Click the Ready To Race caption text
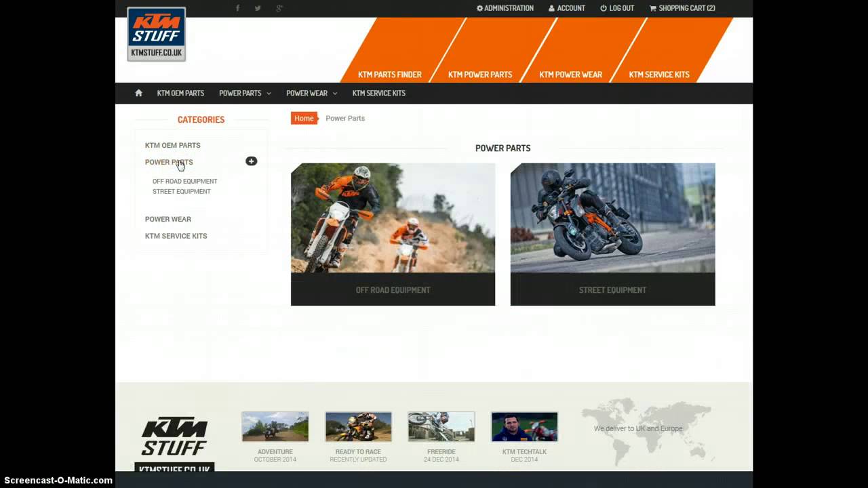Screen dimensions: 868x488 click(358, 451)
